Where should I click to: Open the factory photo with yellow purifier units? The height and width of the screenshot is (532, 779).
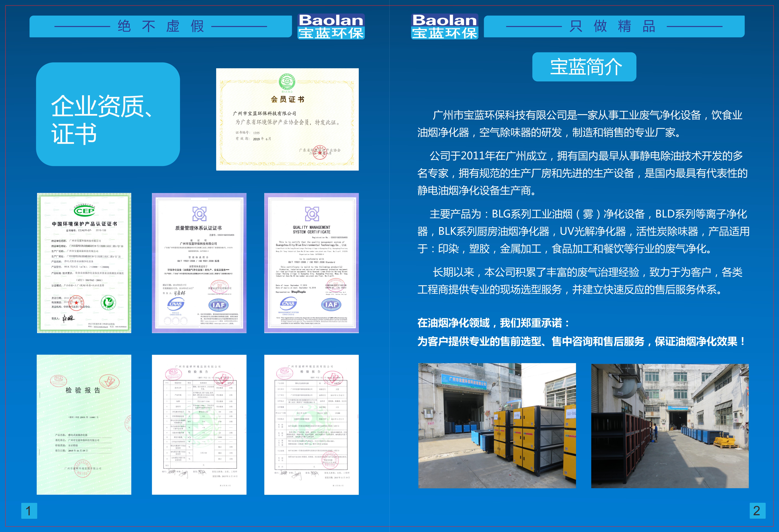(x=497, y=426)
